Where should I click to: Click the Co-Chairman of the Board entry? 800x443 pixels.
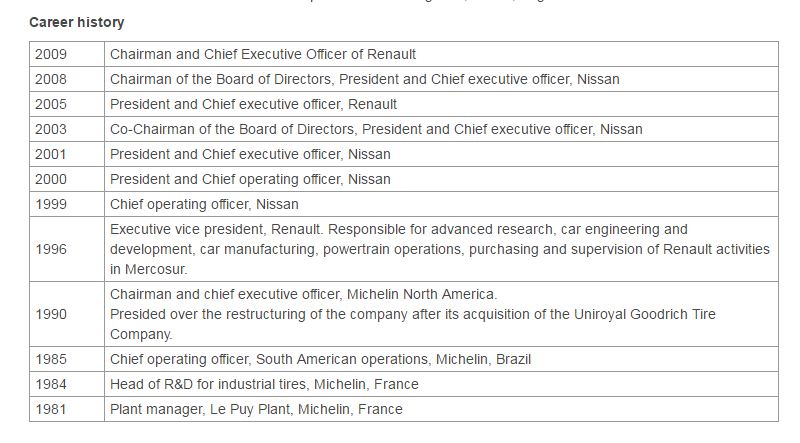click(376, 129)
